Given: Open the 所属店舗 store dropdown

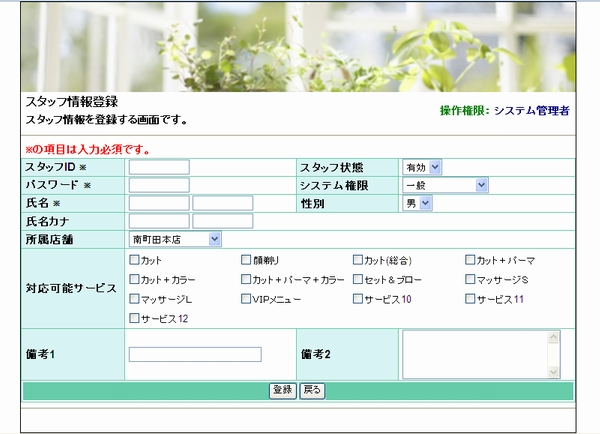Looking at the screenshot, I should (175, 239).
